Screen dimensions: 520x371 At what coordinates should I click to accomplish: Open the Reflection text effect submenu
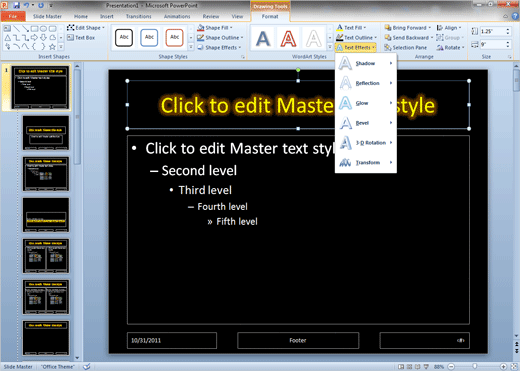[366, 83]
